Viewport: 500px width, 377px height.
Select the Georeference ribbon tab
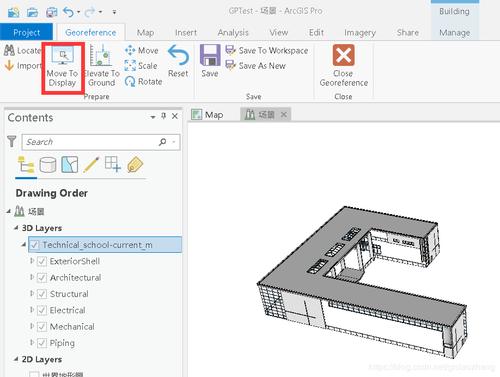[x=91, y=32]
